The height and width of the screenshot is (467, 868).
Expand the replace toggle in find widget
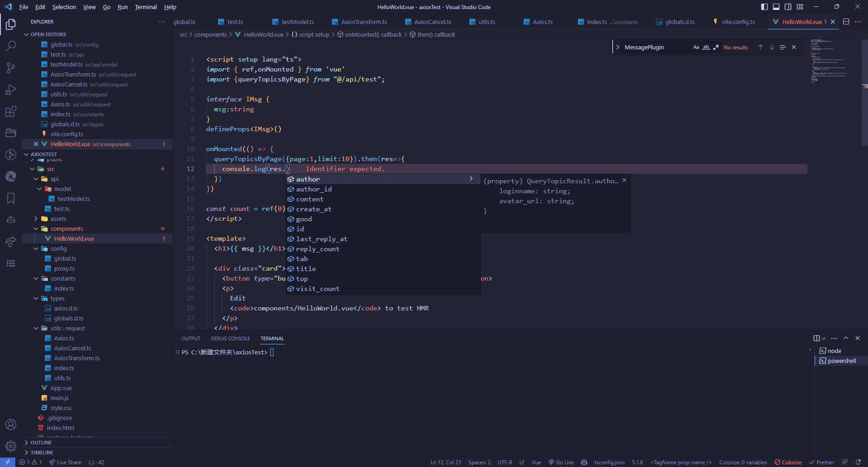click(x=618, y=47)
